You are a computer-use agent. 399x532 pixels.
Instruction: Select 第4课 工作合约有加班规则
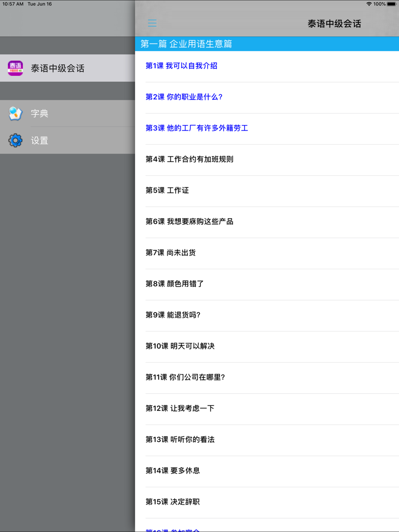click(267, 160)
